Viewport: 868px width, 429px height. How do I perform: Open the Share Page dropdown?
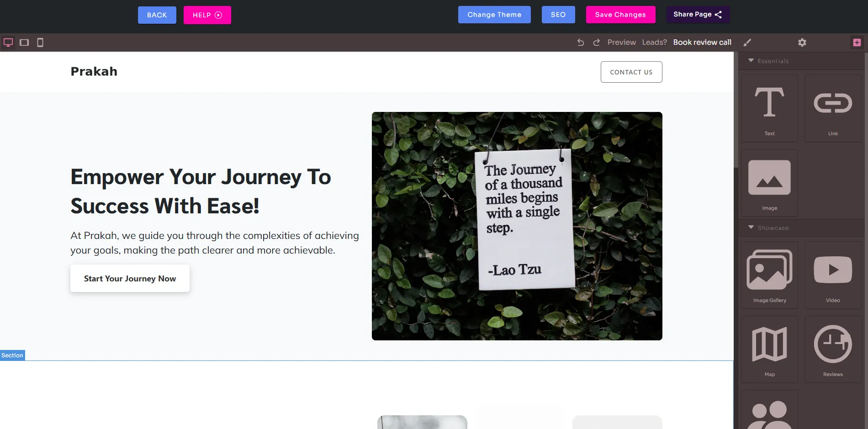point(698,14)
